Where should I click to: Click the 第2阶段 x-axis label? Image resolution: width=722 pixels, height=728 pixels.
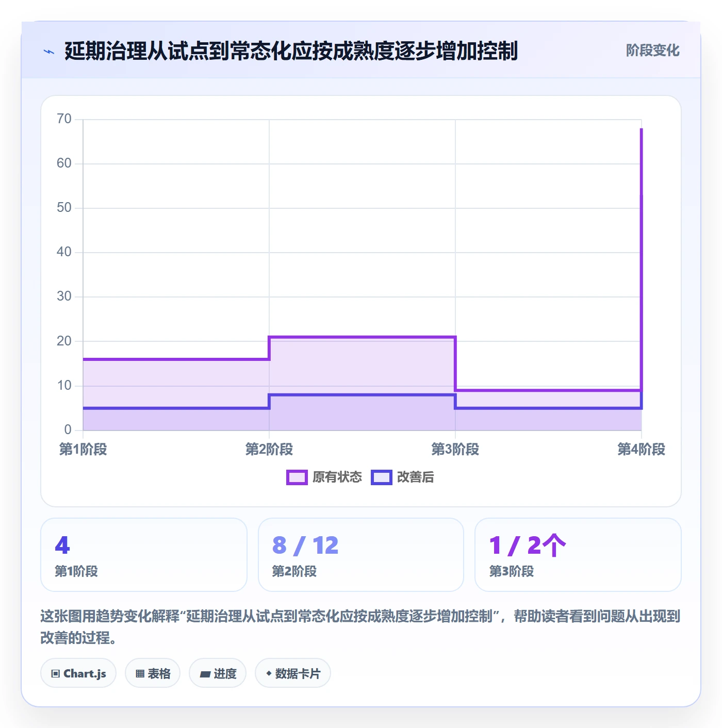pyautogui.click(x=269, y=450)
